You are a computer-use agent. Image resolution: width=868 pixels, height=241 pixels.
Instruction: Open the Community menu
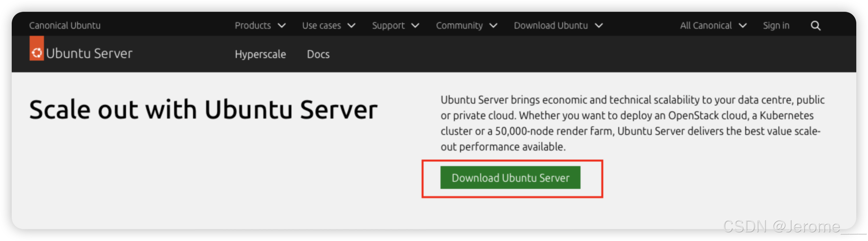[467, 26]
